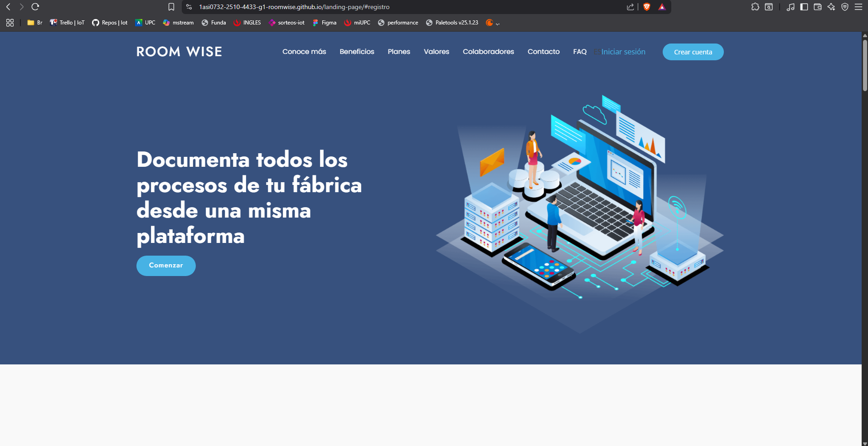
Task: Open the apps grid icon in bookmarks bar
Action: point(10,23)
